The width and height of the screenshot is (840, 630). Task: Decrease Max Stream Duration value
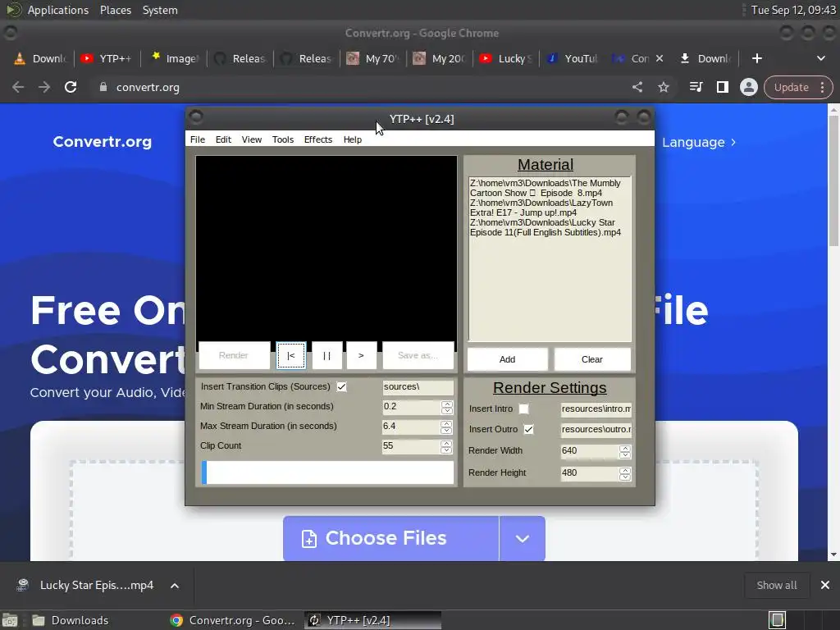[446, 431]
